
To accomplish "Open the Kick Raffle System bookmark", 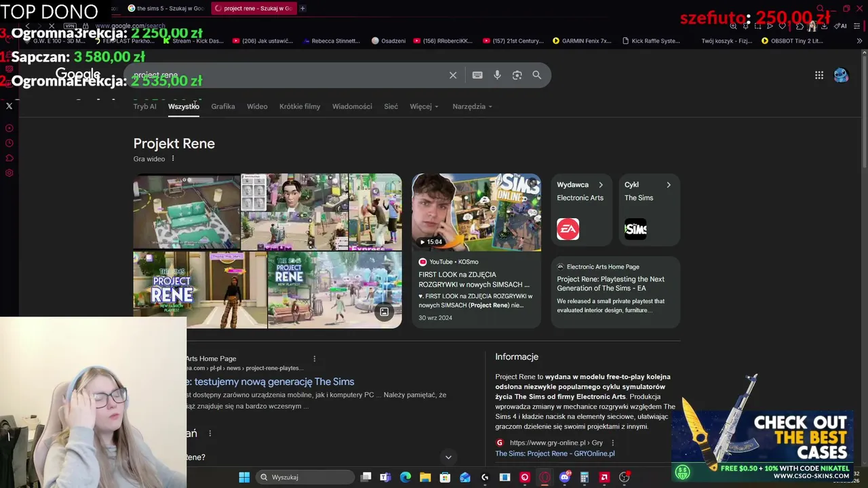I will (650, 41).
